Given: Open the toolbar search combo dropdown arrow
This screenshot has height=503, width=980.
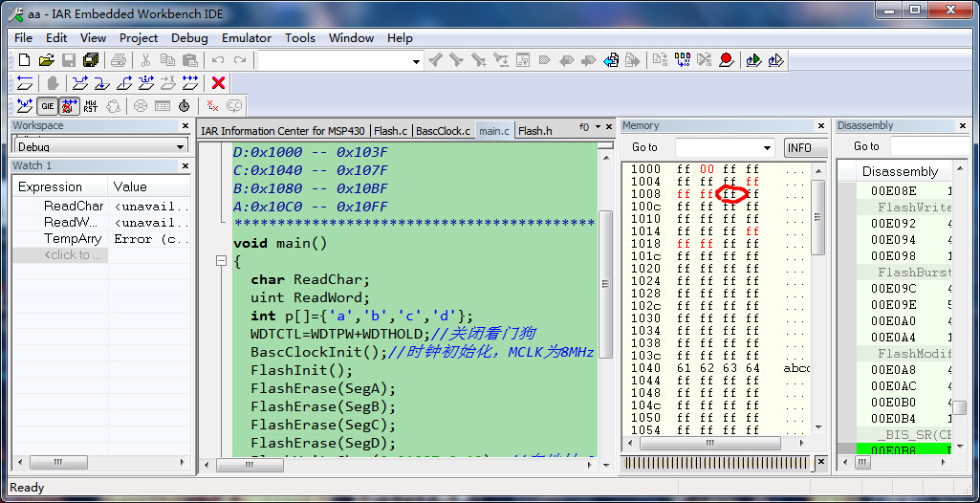Looking at the screenshot, I should pyautogui.click(x=416, y=61).
